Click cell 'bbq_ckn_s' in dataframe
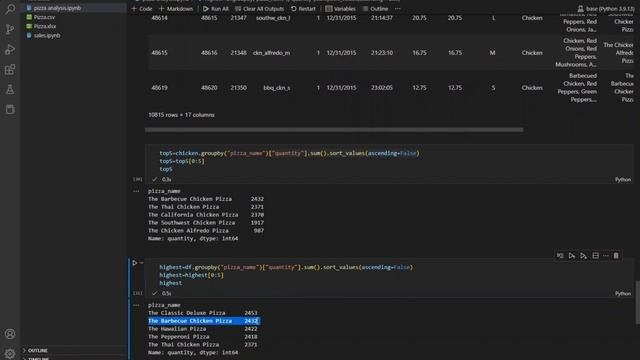Screen dimensions: 640x360 (277, 88)
